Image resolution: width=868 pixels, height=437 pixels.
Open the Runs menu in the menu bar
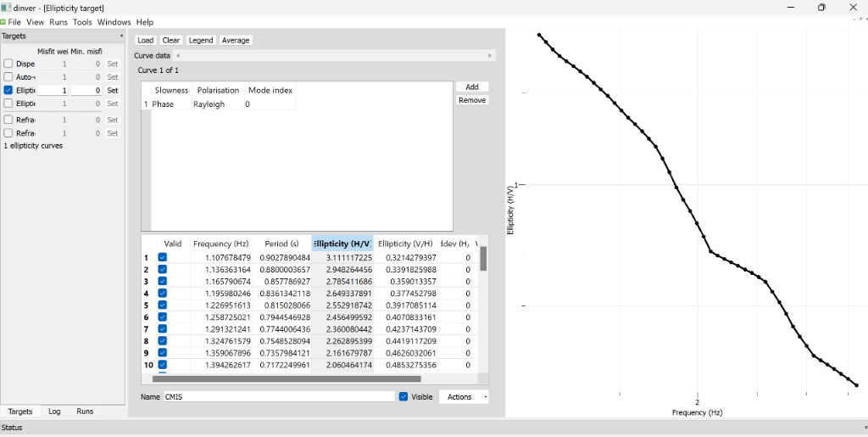click(58, 22)
